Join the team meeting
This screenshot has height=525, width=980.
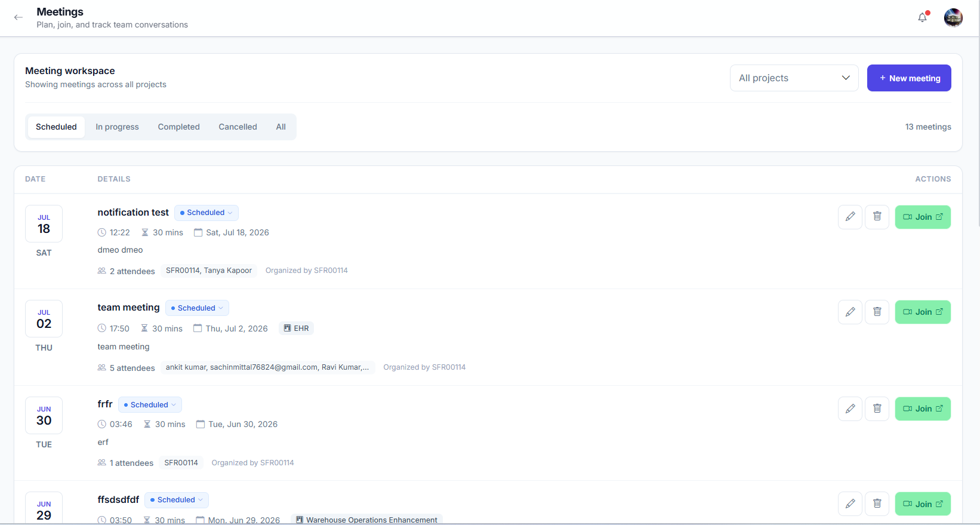(x=923, y=312)
